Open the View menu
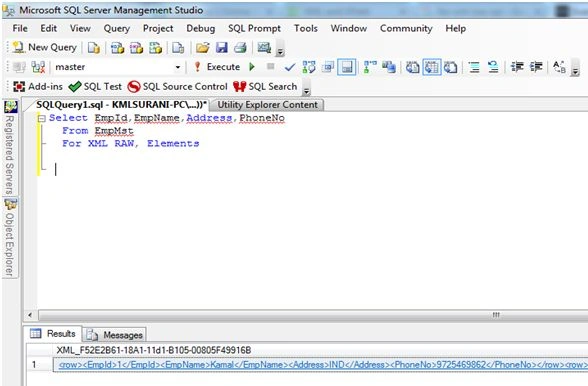This screenshot has height=386, width=588. click(x=80, y=29)
